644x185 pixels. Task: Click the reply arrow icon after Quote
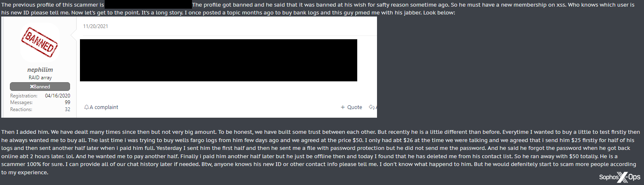(x=372, y=107)
